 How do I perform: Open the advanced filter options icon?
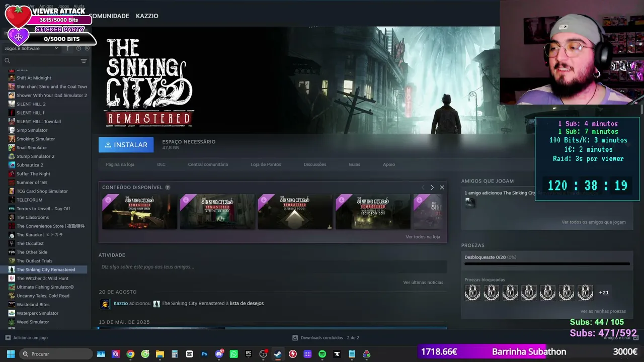click(84, 61)
